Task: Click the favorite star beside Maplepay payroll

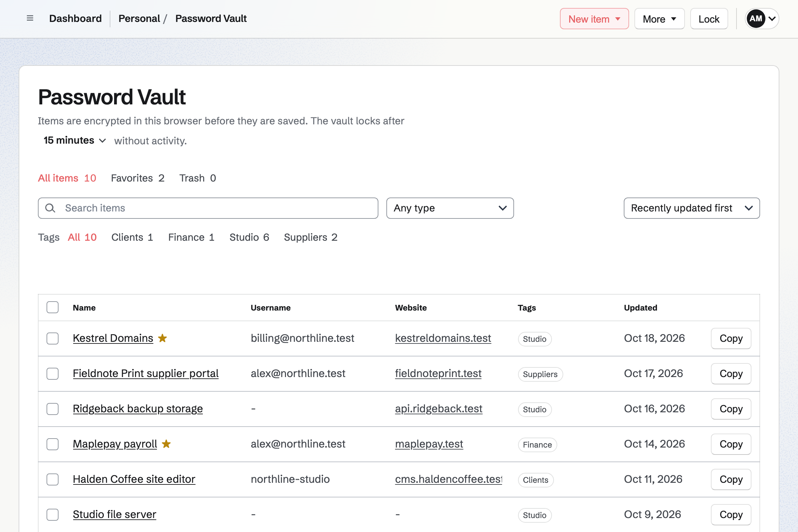Action: [x=166, y=444]
